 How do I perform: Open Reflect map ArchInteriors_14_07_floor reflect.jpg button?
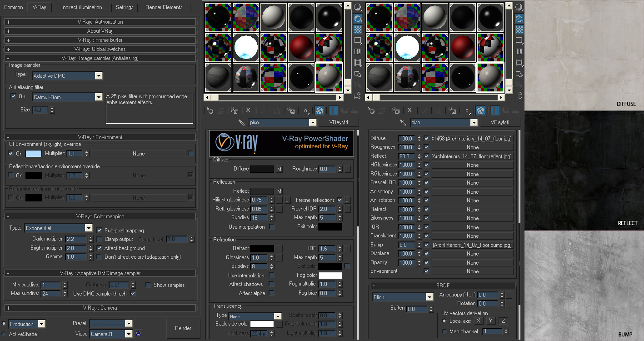pos(473,156)
